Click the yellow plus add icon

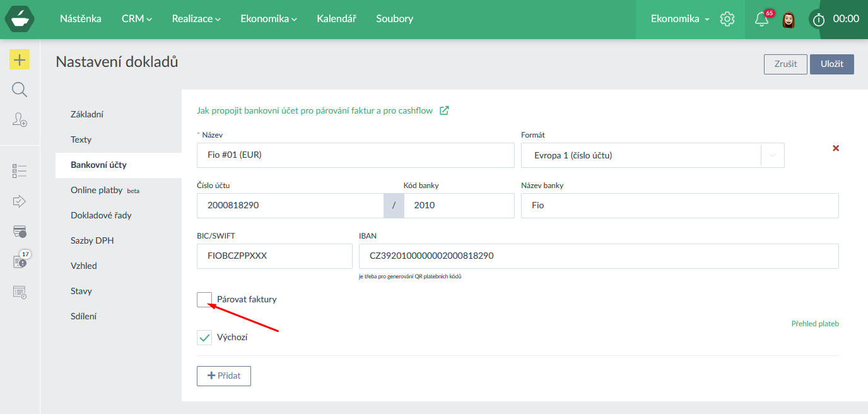20,60
